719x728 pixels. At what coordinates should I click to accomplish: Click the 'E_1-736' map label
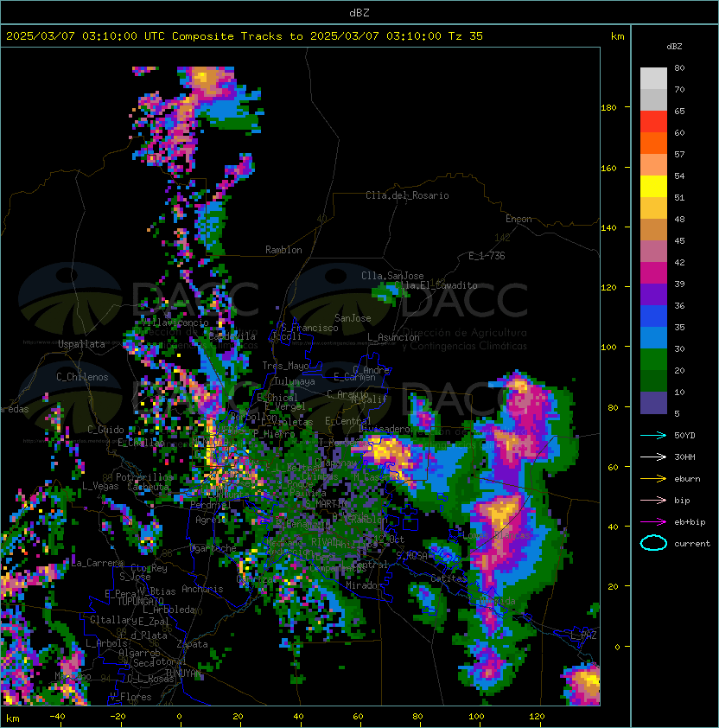pyautogui.click(x=487, y=256)
